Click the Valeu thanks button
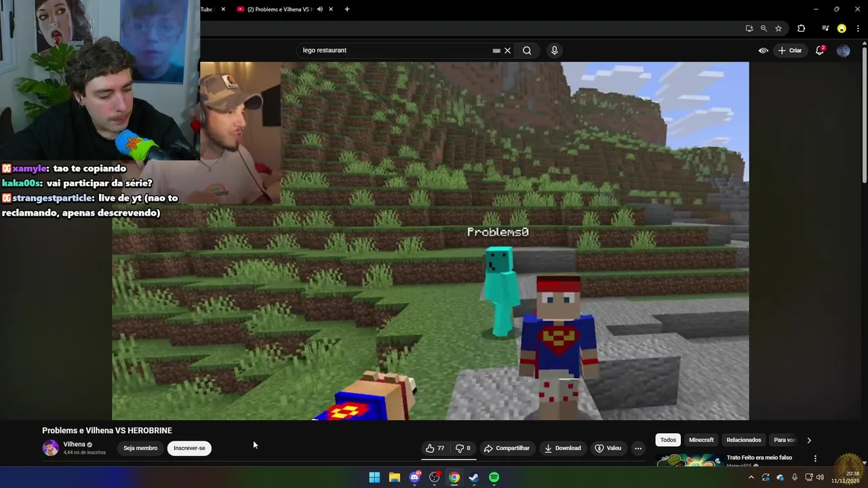868x488 pixels. click(x=608, y=448)
